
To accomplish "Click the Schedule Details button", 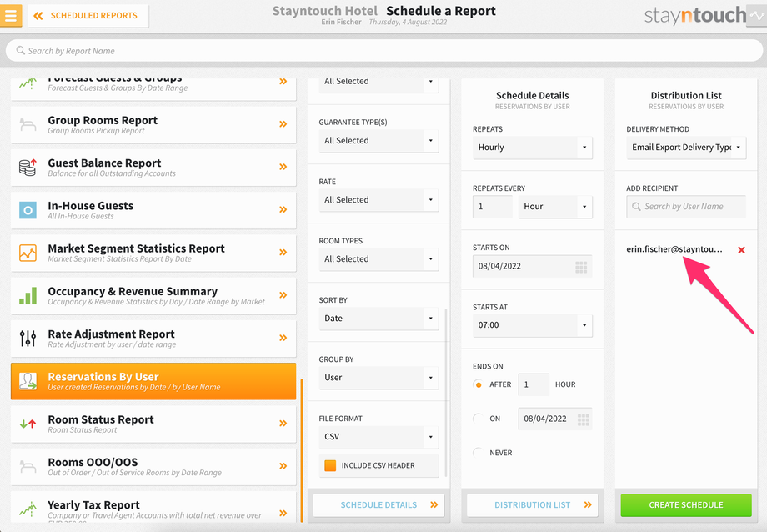I will (378, 505).
